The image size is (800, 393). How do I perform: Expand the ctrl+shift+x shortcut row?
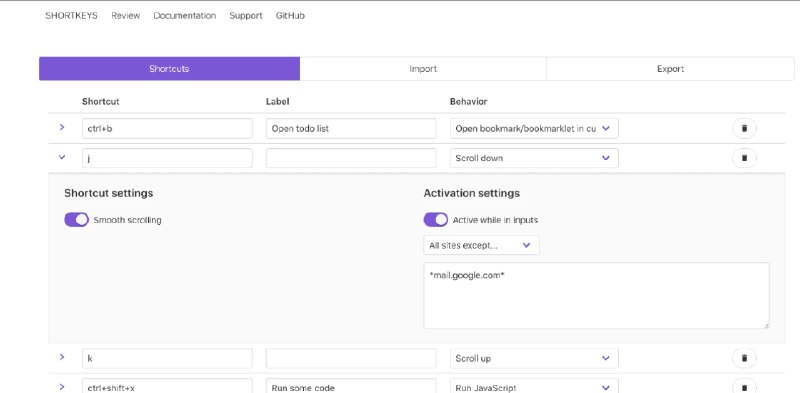62,387
